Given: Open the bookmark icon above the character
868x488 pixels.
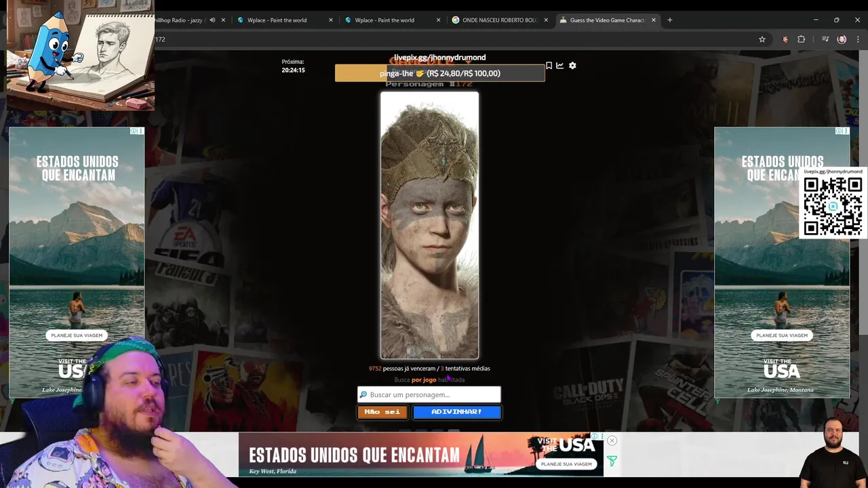Looking at the screenshot, I should coord(549,66).
